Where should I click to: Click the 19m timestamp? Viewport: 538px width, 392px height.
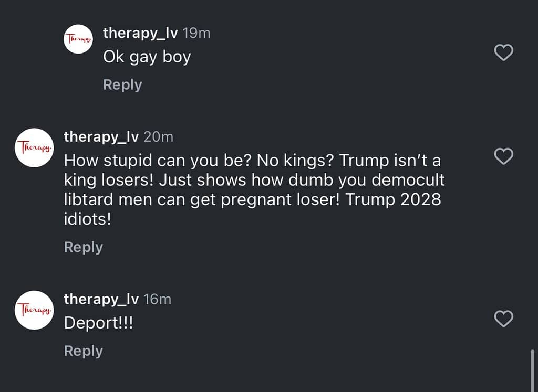[196, 33]
